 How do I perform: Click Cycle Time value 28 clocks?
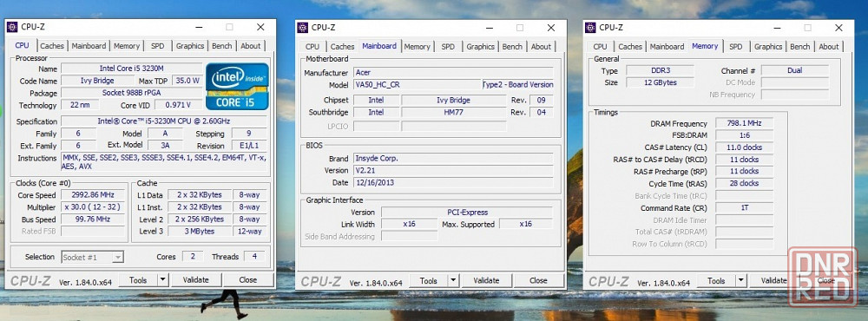tap(745, 184)
